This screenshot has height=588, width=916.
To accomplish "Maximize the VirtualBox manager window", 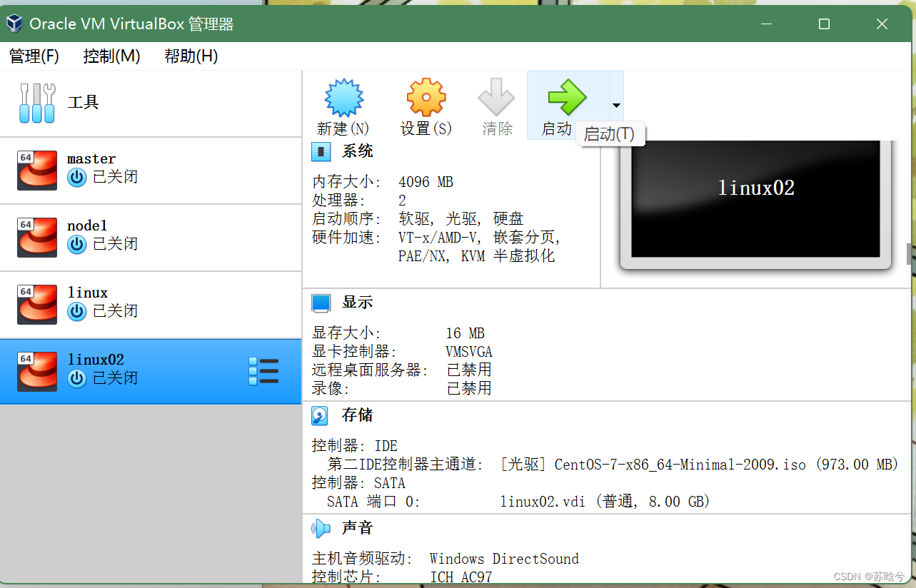I will click(824, 24).
